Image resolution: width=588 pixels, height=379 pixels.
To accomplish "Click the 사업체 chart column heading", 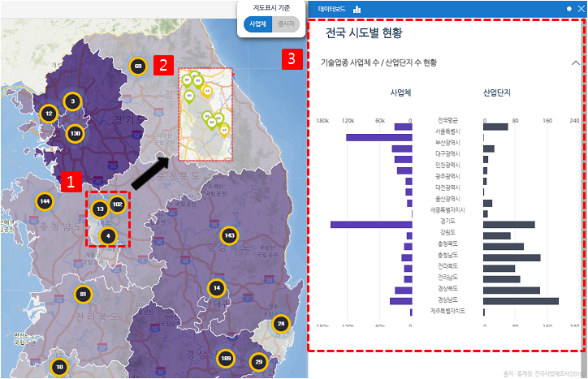I will (400, 93).
